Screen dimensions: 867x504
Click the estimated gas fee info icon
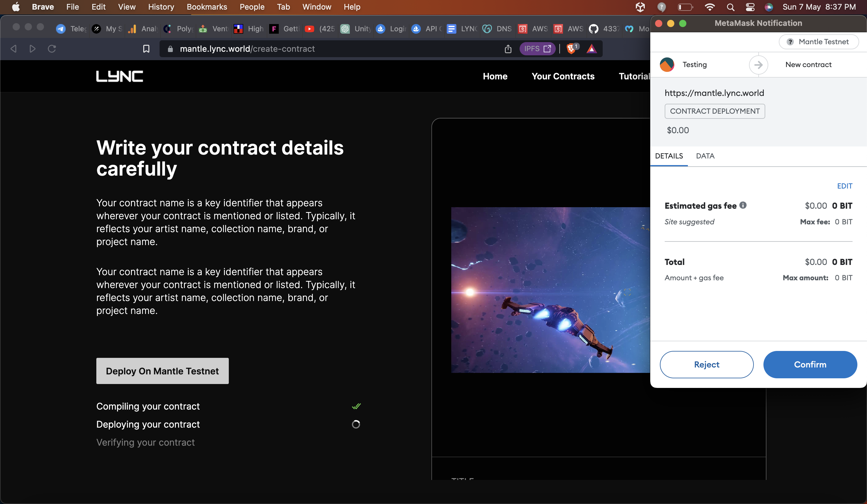743,205
